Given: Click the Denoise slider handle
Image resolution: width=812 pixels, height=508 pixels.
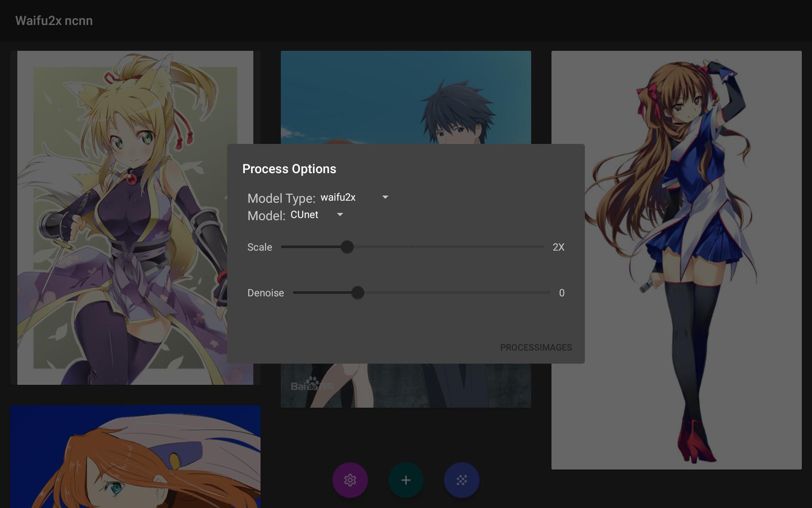Looking at the screenshot, I should point(357,293).
